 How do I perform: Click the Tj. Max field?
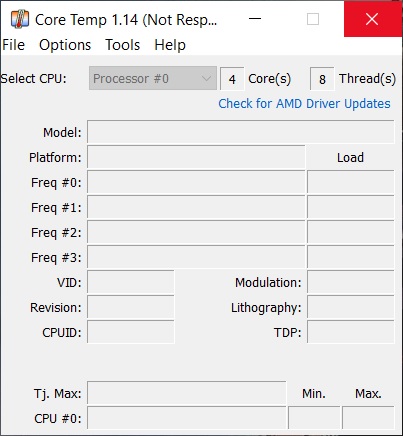187,393
